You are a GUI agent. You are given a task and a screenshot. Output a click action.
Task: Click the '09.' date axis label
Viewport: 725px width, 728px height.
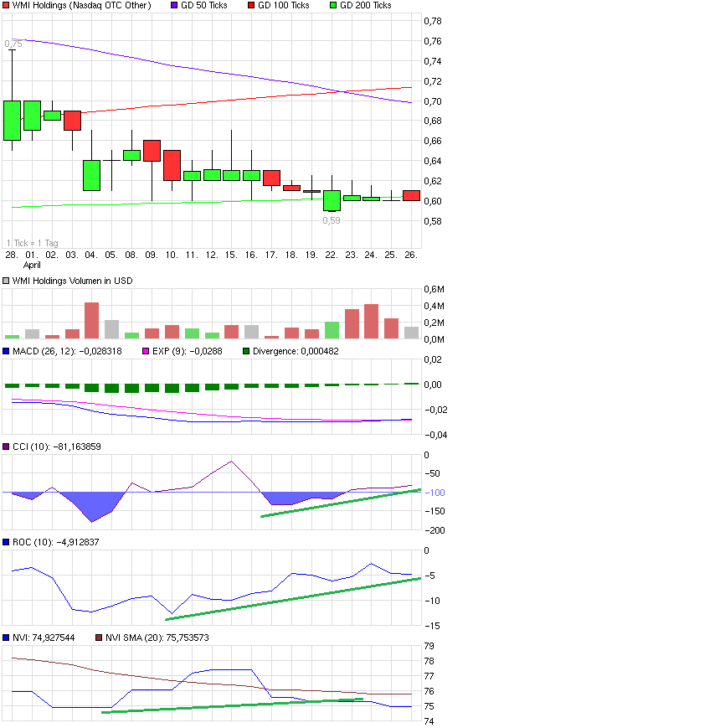click(152, 255)
